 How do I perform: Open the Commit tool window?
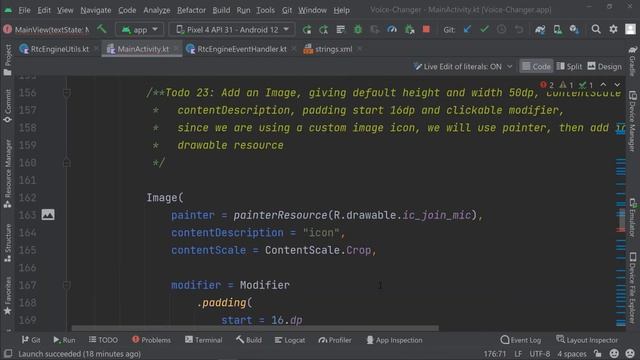7,106
